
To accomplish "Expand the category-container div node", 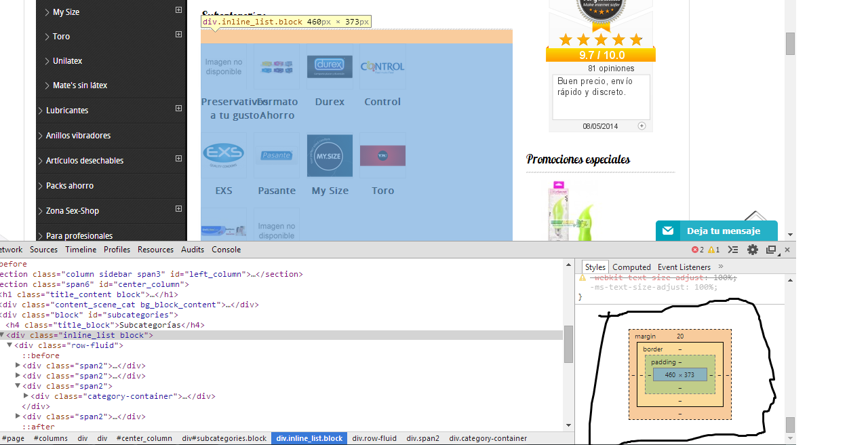I will pos(26,396).
